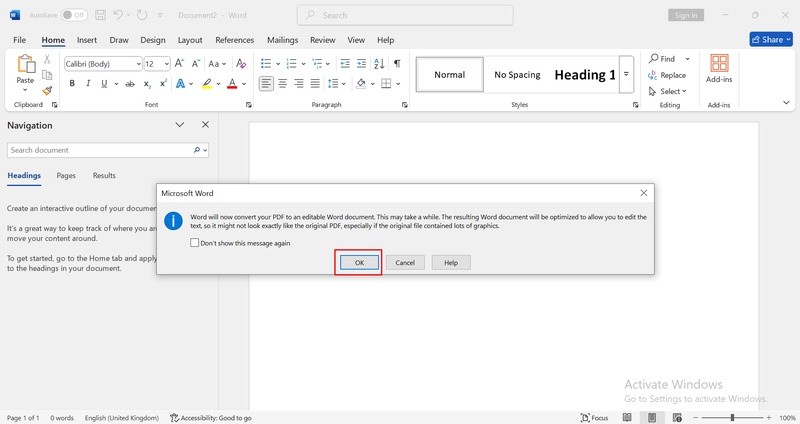This screenshot has width=800, height=424.
Task: Click OK to convert the PDF
Action: (x=359, y=262)
